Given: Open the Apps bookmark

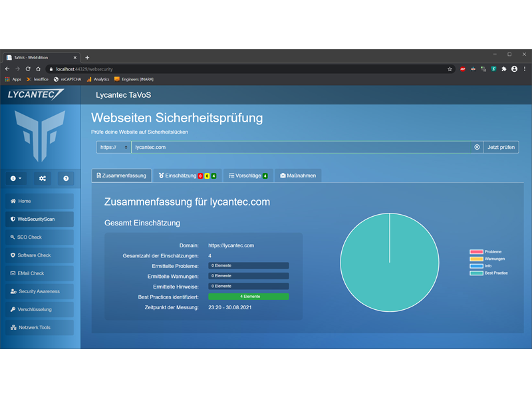Looking at the screenshot, I should coord(13,79).
